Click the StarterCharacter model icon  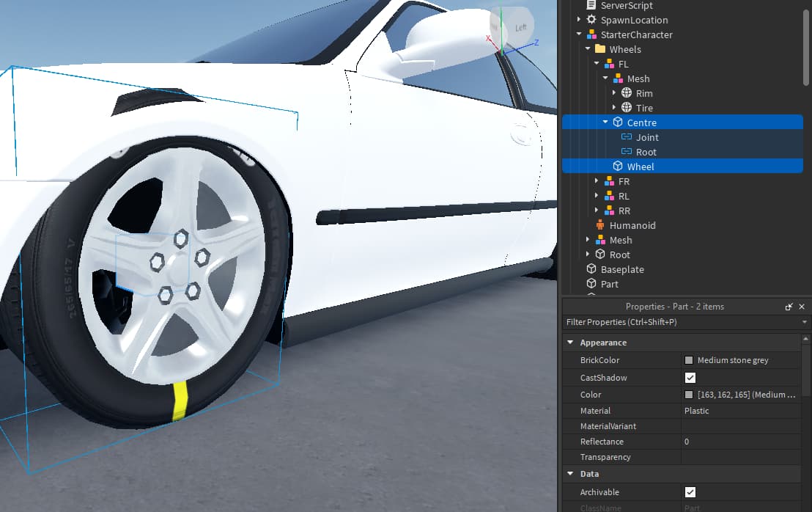(x=591, y=34)
